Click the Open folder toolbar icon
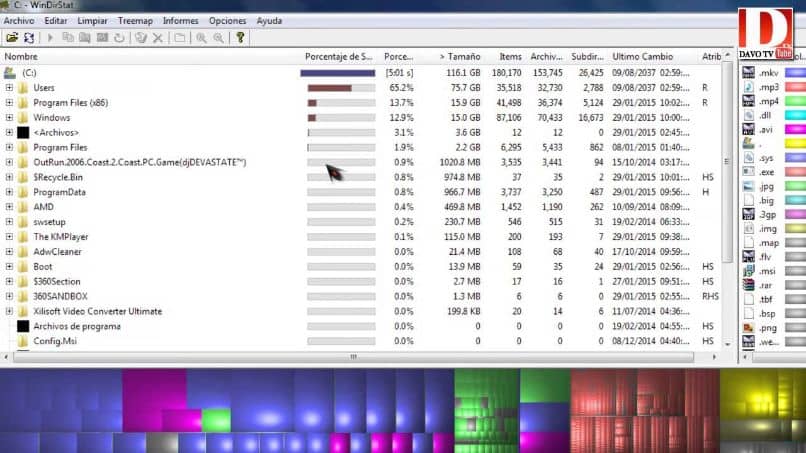 [12, 38]
